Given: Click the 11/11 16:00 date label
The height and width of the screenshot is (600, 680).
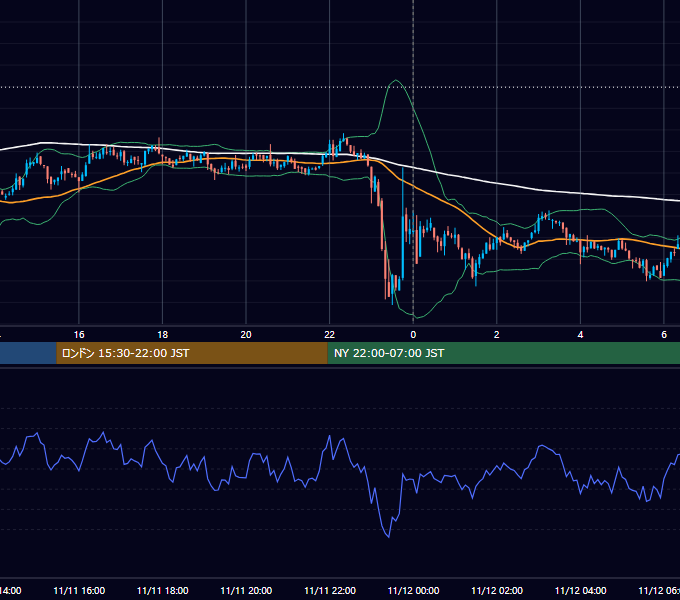Looking at the screenshot, I should 79,590.
